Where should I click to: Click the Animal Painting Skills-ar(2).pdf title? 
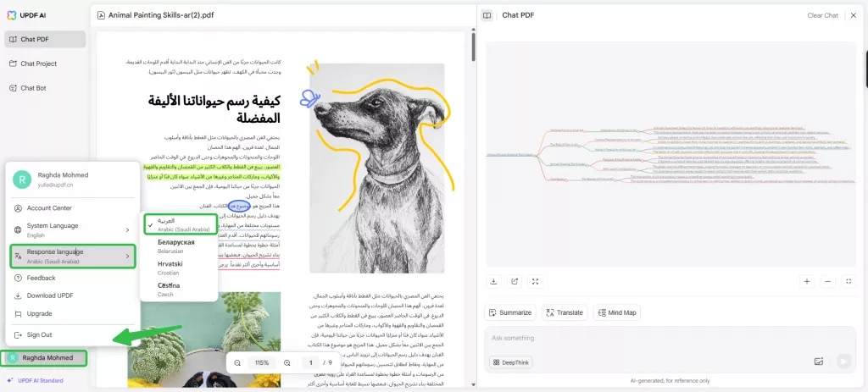coord(161,15)
